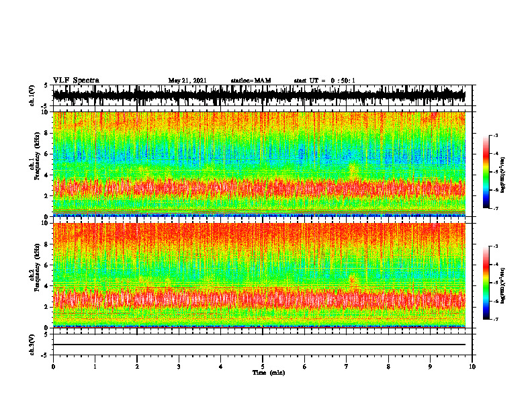Image resolution: width=532 pixels, height=411 pixels.
Task: Click the ch.2 colorbar PSD unit label
Action: [x=503, y=285]
